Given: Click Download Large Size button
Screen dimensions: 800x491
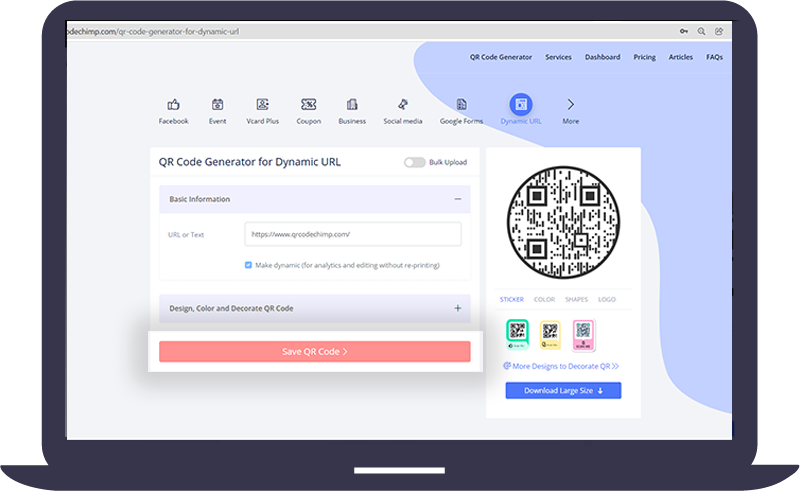Looking at the screenshot, I should click(563, 390).
